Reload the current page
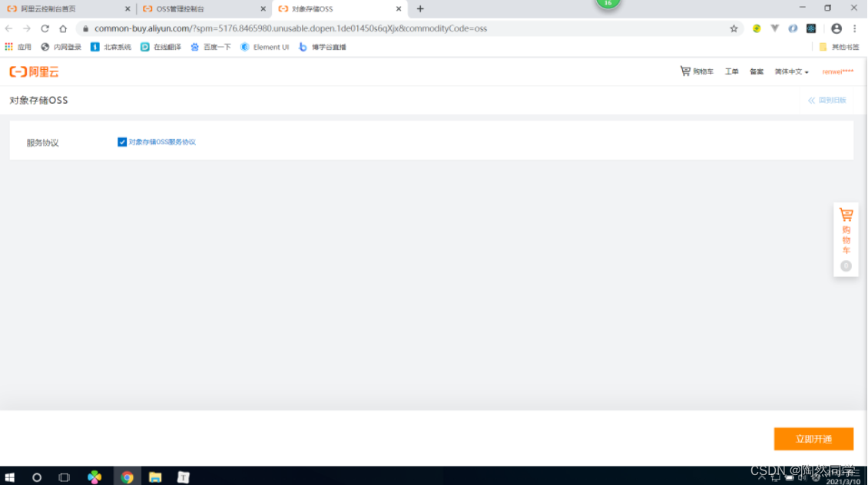 pyautogui.click(x=45, y=28)
